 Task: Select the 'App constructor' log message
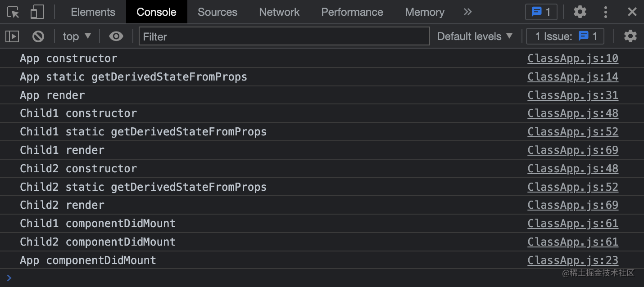68,58
